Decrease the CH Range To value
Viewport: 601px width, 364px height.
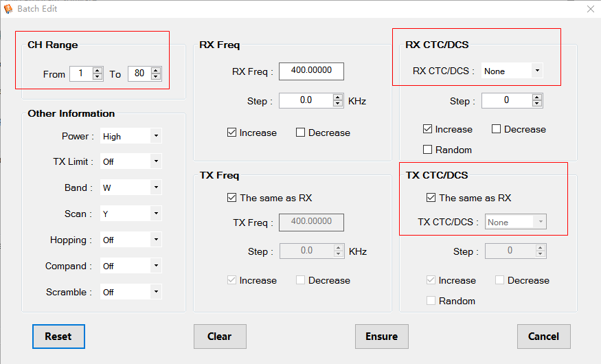156,76
